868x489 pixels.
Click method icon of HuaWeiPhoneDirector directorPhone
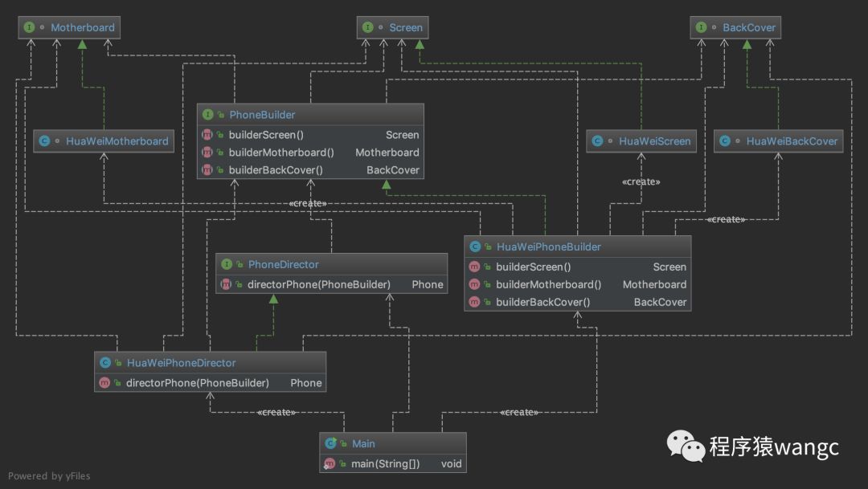click(x=104, y=383)
